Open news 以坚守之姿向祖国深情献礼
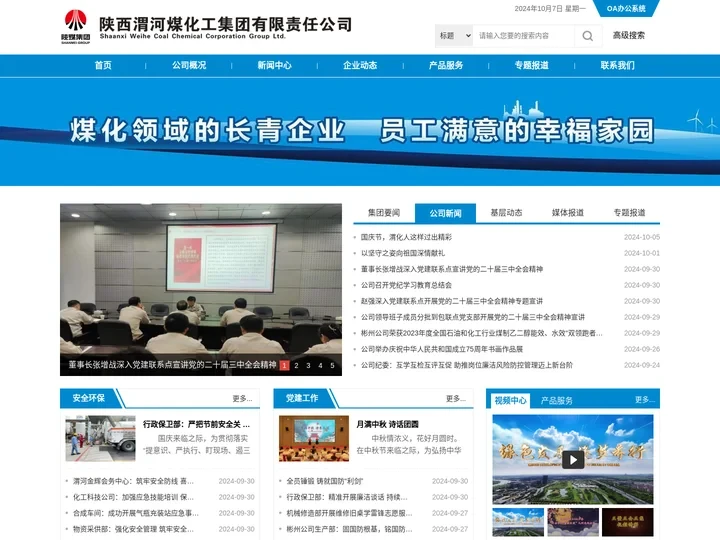The width and height of the screenshot is (720, 540). tap(403, 253)
